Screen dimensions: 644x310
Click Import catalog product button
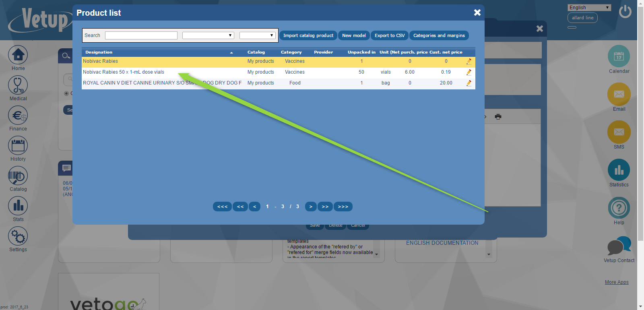[308, 35]
